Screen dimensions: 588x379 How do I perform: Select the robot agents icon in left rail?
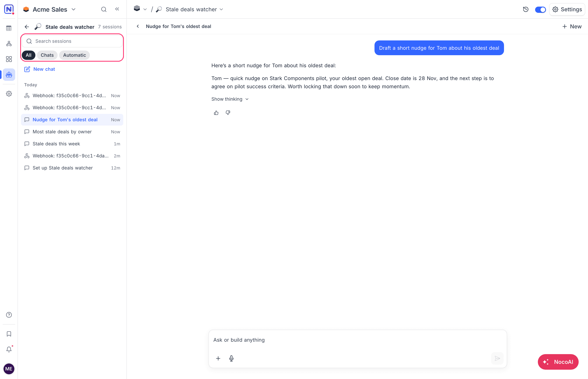9,75
